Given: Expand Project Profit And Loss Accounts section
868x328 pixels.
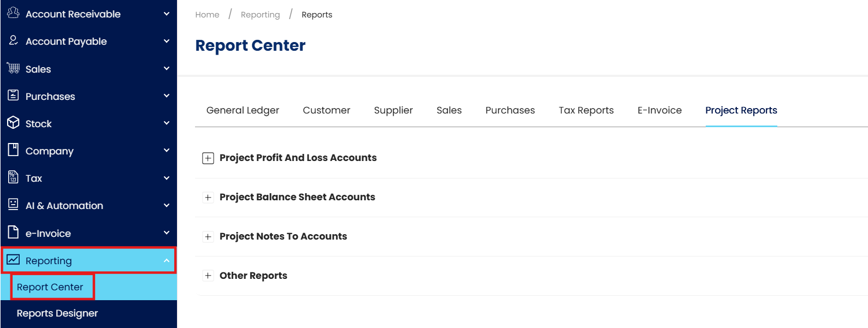Looking at the screenshot, I should click(x=208, y=158).
